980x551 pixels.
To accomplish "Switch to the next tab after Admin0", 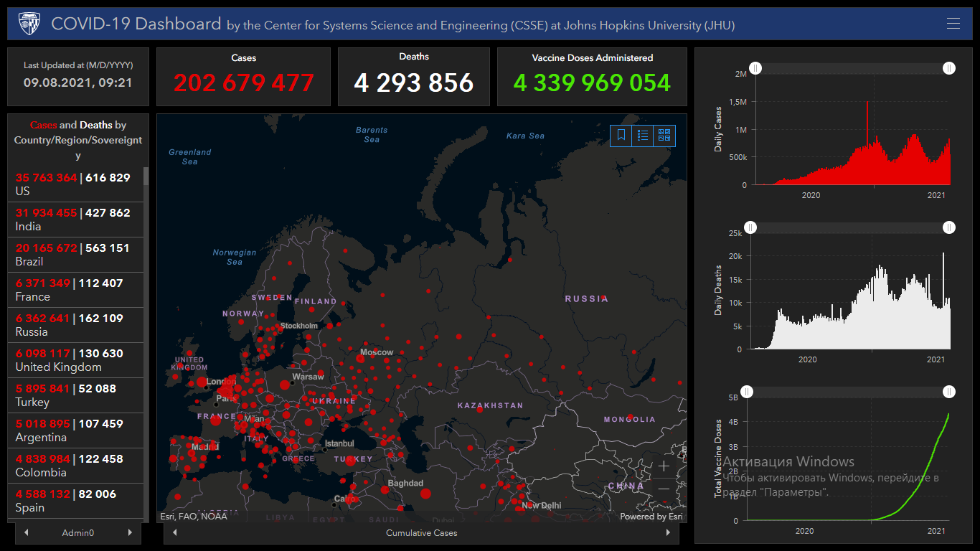I will [x=130, y=533].
